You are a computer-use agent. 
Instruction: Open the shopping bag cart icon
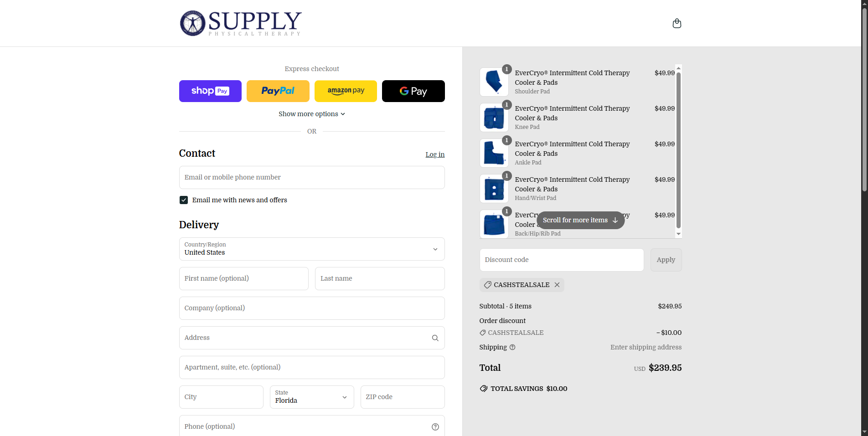(x=677, y=23)
